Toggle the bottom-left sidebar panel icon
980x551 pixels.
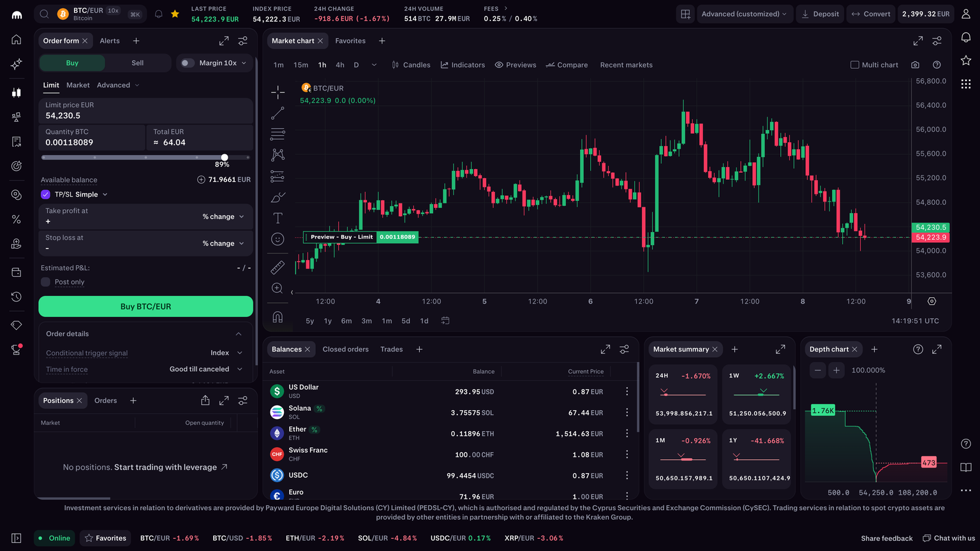[17, 538]
